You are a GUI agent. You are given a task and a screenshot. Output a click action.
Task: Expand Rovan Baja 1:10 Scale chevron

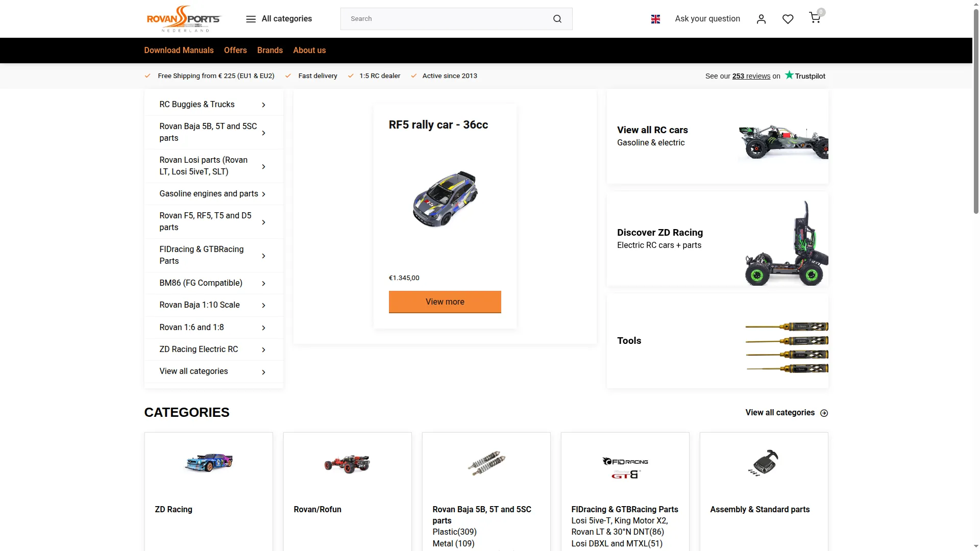click(263, 305)
